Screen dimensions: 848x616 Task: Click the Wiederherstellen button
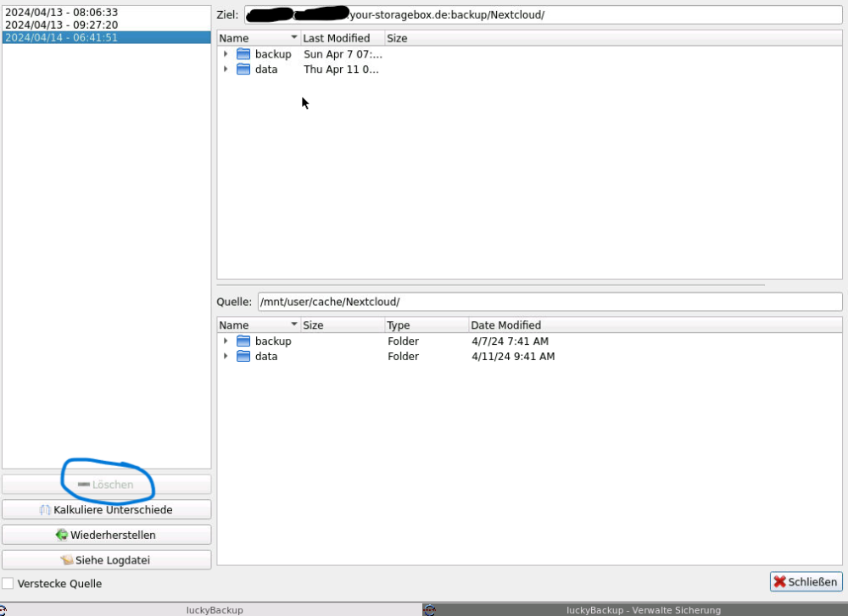coord(107,535)
